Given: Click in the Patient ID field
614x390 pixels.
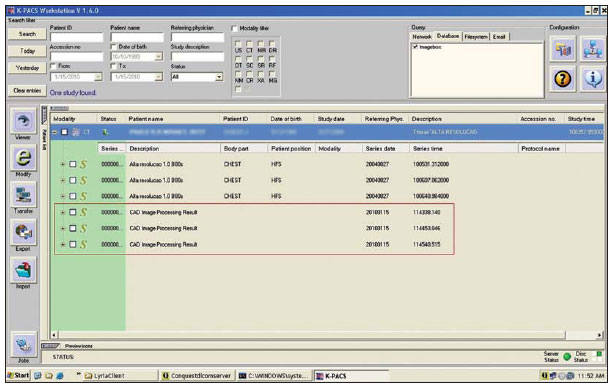Looking at the screenshot, I should pyautogui.click(x=77, y=38).
